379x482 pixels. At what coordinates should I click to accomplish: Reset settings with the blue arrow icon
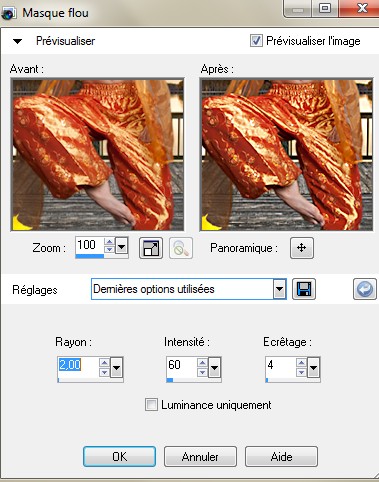[365, 289]
